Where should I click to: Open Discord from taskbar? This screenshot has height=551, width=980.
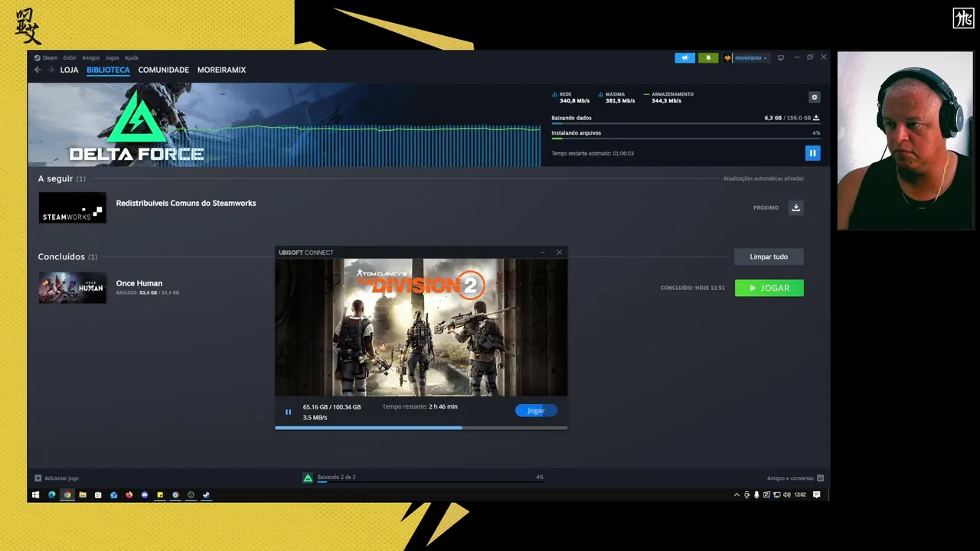[x=145, y=494]
